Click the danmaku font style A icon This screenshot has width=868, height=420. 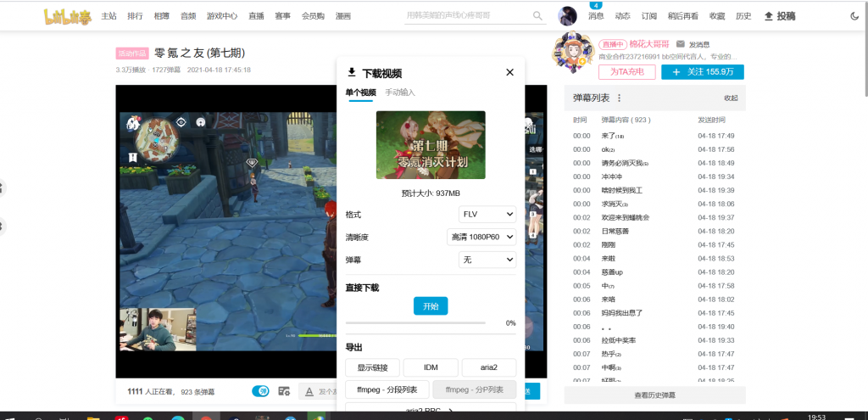309,391
